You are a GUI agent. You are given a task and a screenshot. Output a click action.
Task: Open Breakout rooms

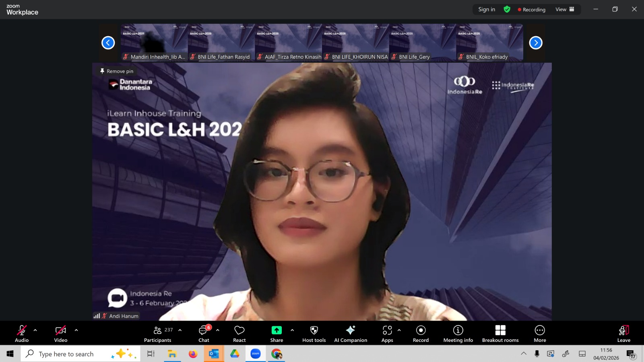500,334
